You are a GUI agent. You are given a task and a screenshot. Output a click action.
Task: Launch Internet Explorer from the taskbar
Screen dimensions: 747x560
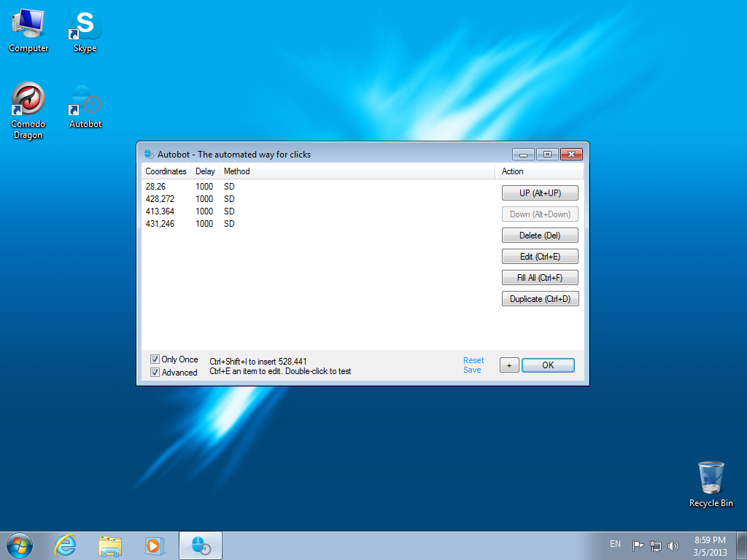pyautogui.click(x=65, y=545)
